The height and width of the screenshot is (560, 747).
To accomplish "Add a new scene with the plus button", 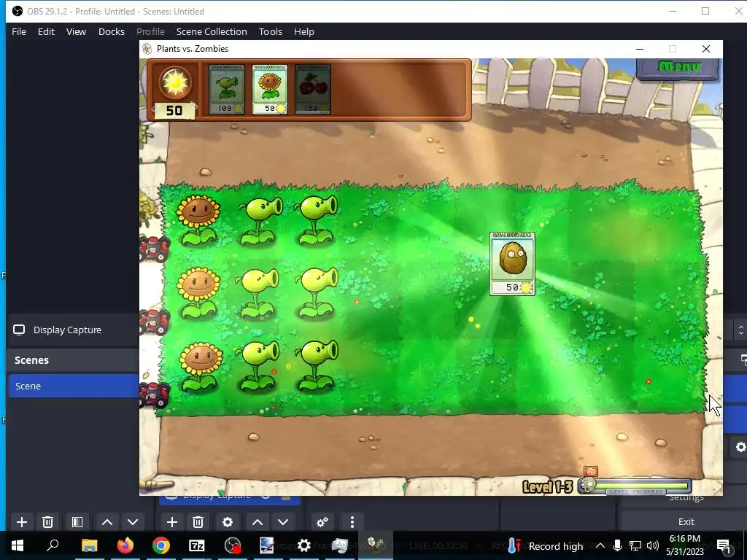I will pyautogui.click(x=21, y=522).
